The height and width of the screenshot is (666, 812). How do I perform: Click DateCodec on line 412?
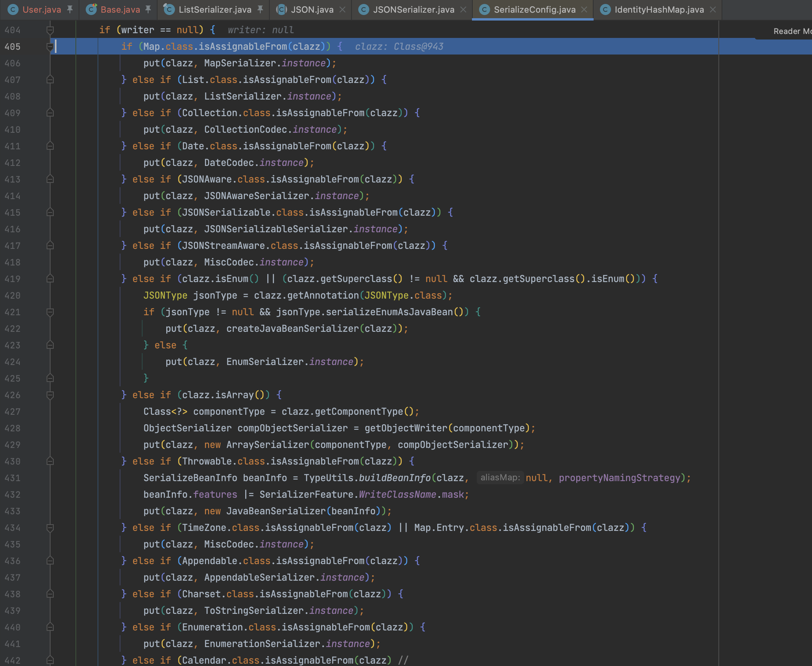[229, 163]
